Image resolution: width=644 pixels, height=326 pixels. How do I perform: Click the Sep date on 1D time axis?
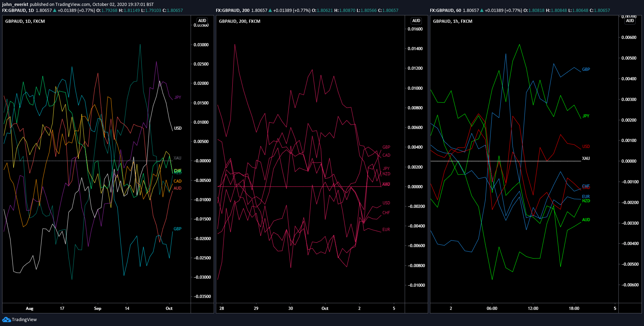pos(97,308)
